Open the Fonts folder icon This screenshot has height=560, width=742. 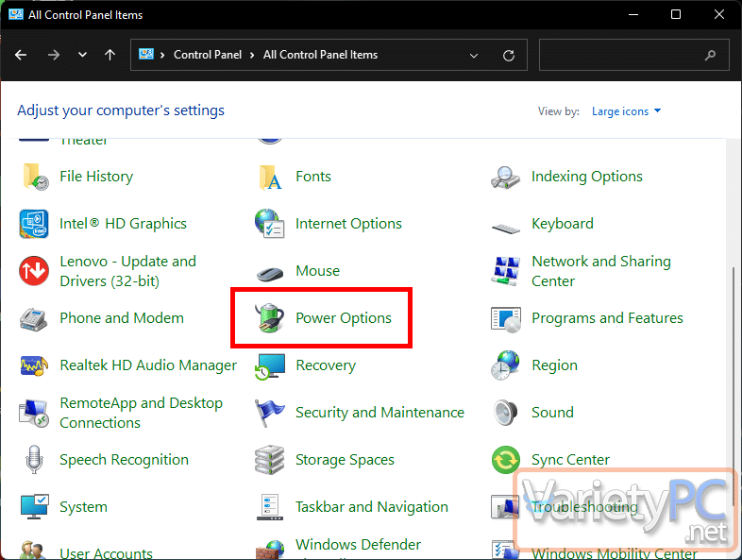(x=270, y=177)
